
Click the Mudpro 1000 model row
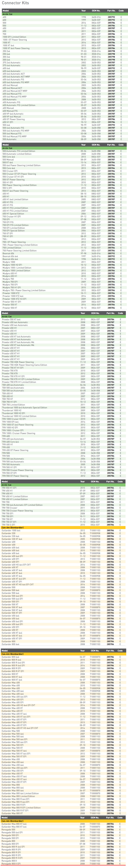(64, 262)
